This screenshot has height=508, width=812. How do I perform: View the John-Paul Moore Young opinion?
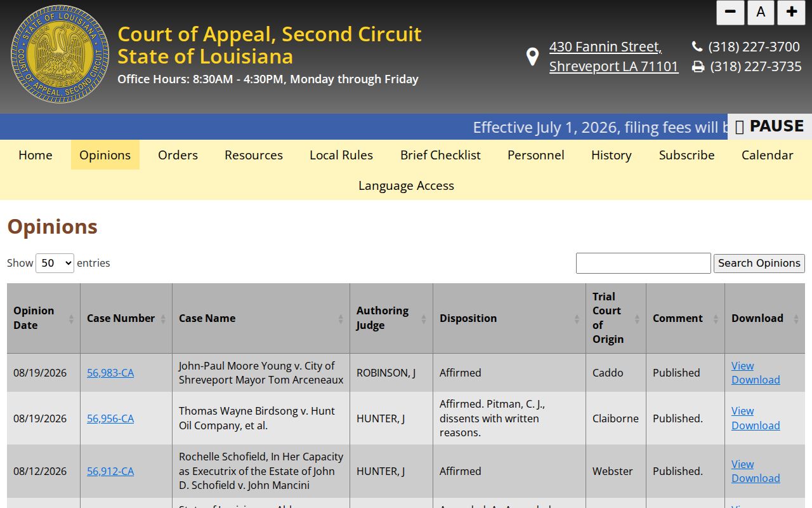tap(742, 366)
